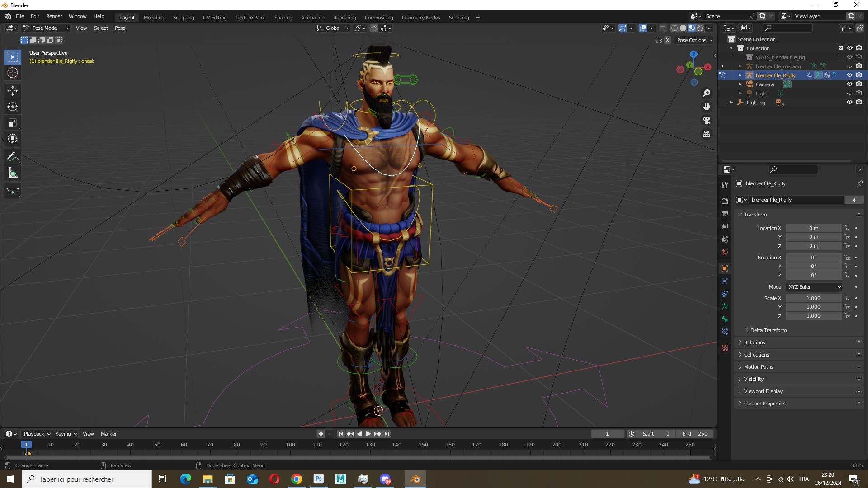Click the End frame 250 field
This screenshot has height=488, width=868.
click(695, 434)
